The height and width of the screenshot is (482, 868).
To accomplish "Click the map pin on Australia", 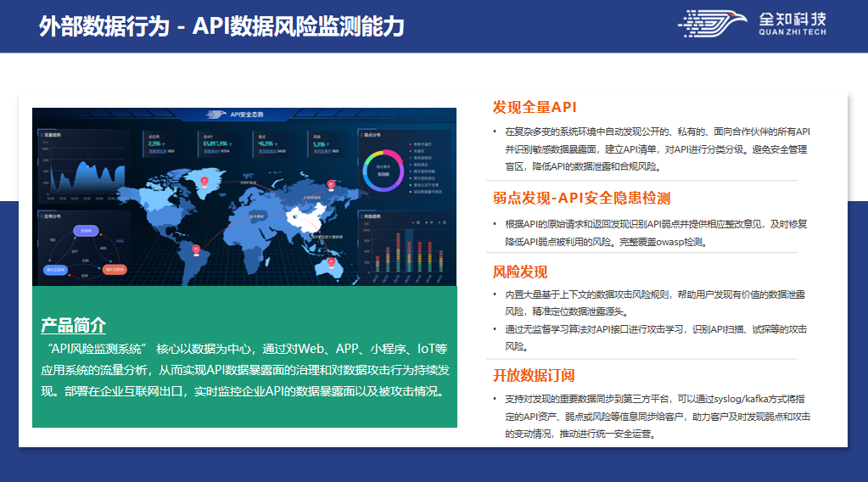I will coord(331,262).
